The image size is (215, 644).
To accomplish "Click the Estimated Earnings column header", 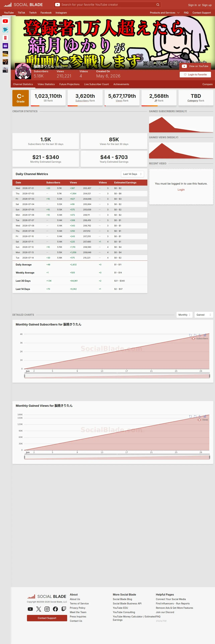I will [125, 183].
